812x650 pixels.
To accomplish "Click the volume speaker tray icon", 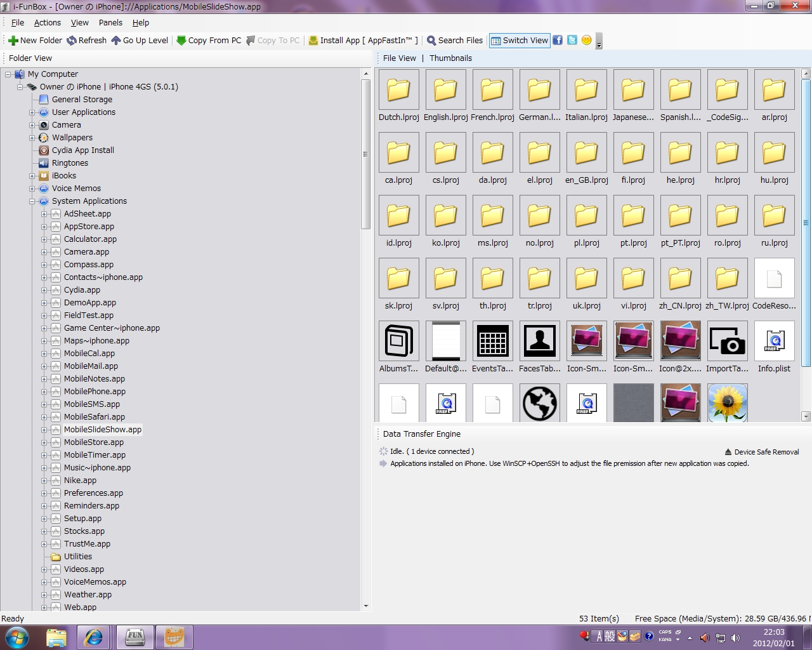I will pos(735,637).
